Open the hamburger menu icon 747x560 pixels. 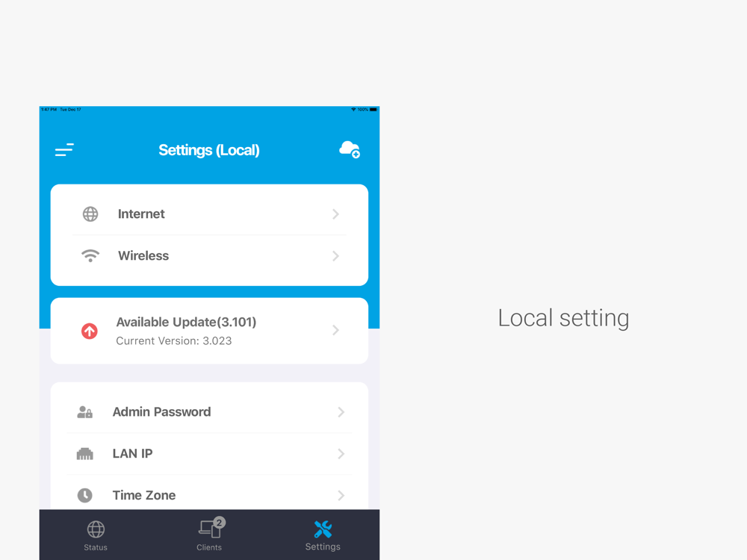(x=64, y=150)
